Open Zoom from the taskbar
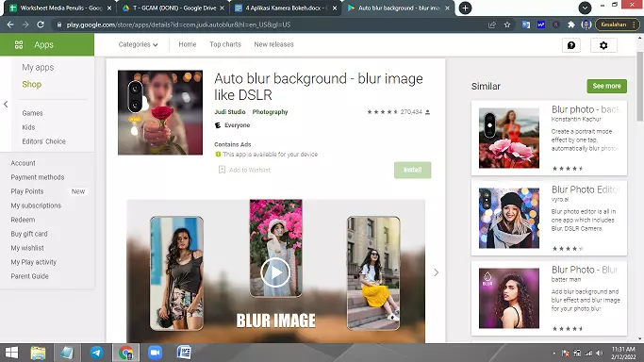 click(x=155, y=353)
